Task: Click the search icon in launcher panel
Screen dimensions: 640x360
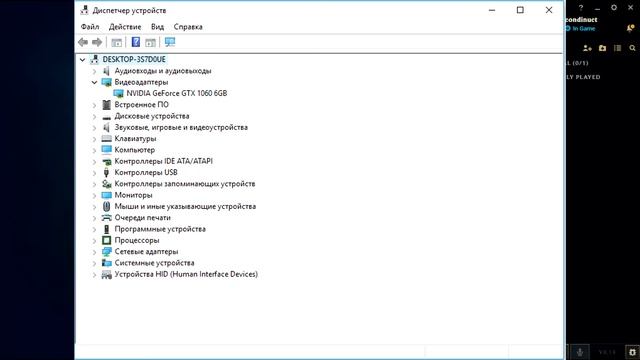Action: point(632,48)
